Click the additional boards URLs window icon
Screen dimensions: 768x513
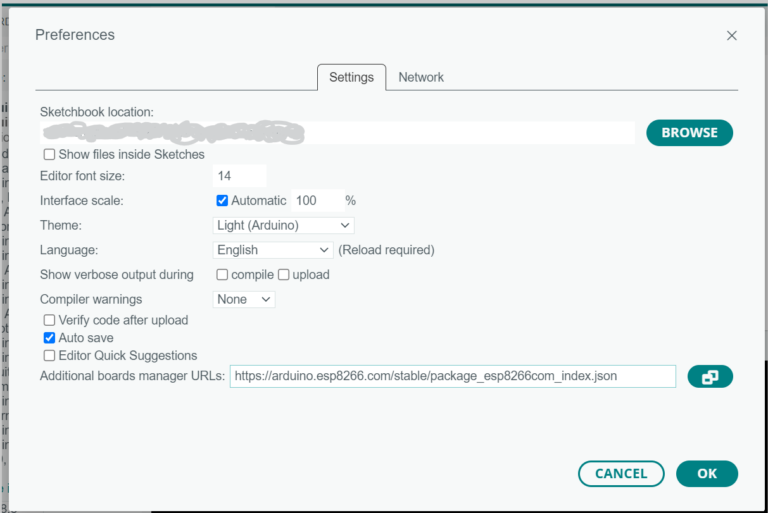click(710, 377)
